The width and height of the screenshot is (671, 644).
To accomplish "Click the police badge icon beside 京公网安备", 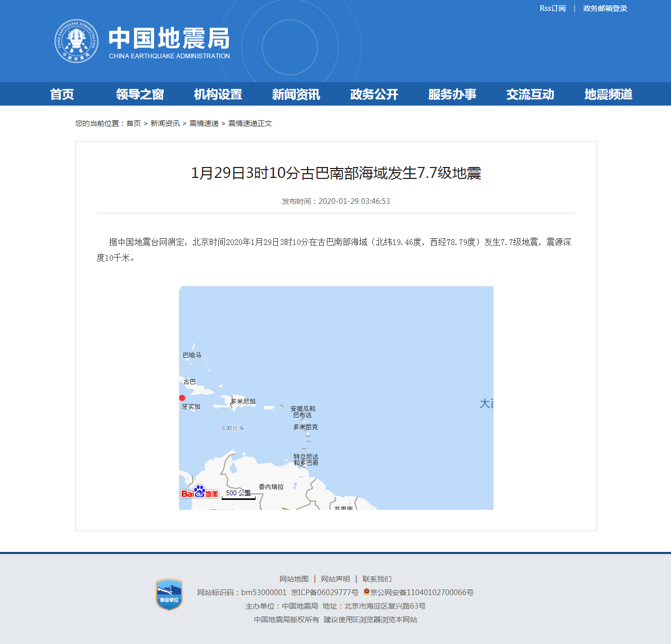I will [366, 592].
